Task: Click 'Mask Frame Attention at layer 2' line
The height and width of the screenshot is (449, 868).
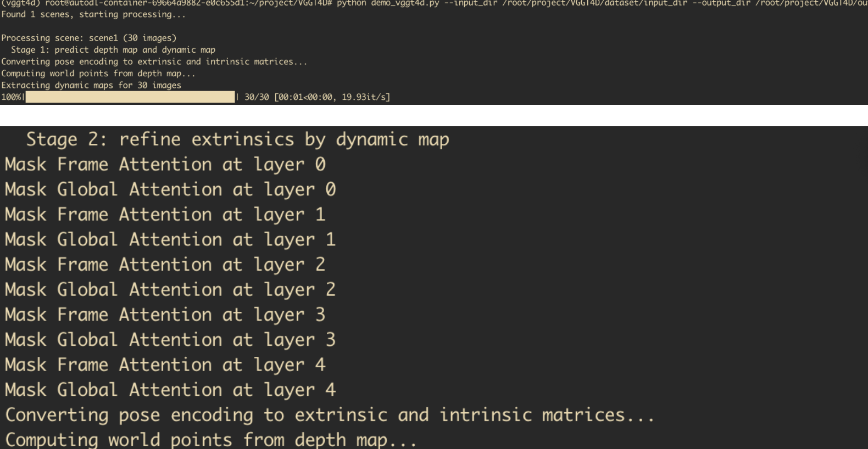Action: pos(165,265)
